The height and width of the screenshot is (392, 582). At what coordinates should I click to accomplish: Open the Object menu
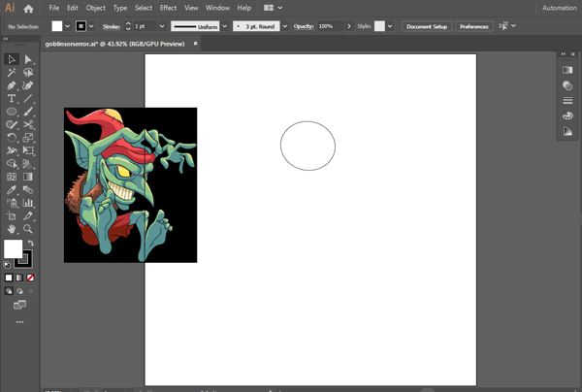point(96,8)
